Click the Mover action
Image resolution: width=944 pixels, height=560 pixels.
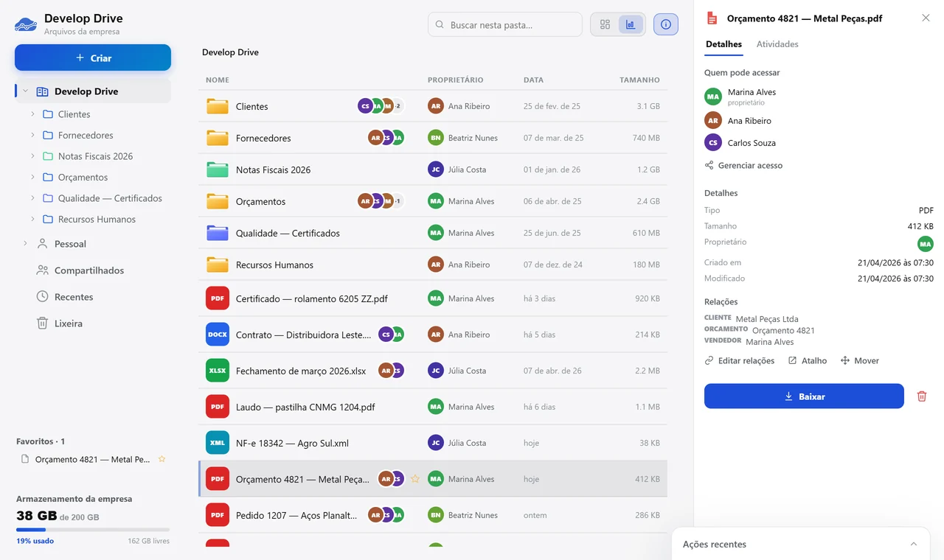tap(860, 360)
